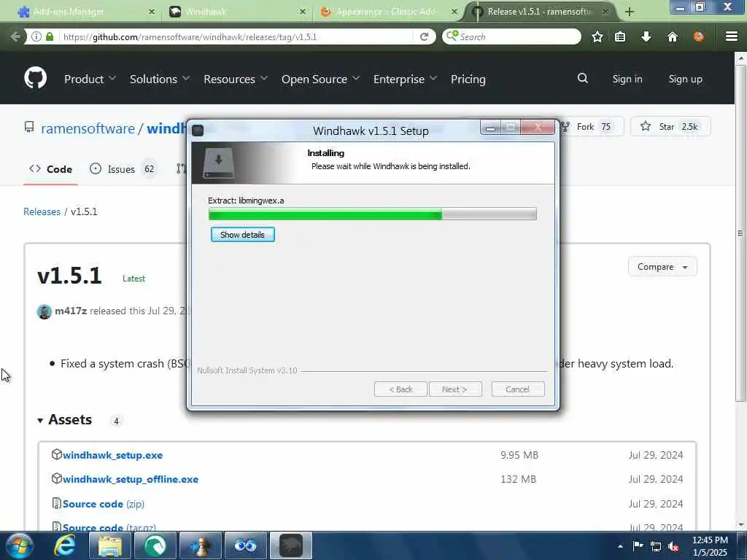The width and height of the screenshot is (747, 560).
Task: Click the browser search input field
Action: click(x=511, y=36)
